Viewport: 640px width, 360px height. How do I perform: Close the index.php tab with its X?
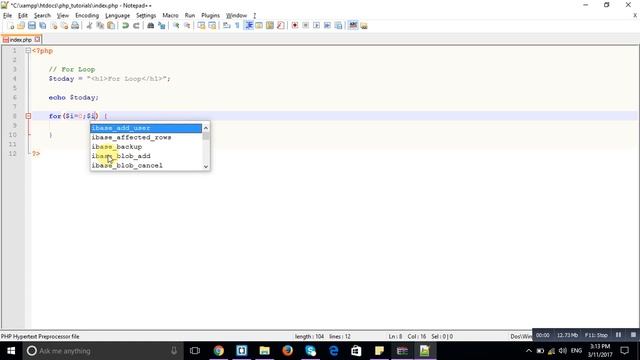37,39
